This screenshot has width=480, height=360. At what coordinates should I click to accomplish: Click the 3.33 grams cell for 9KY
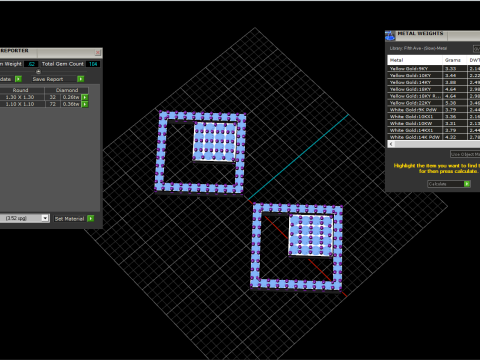tap(454, 69)
